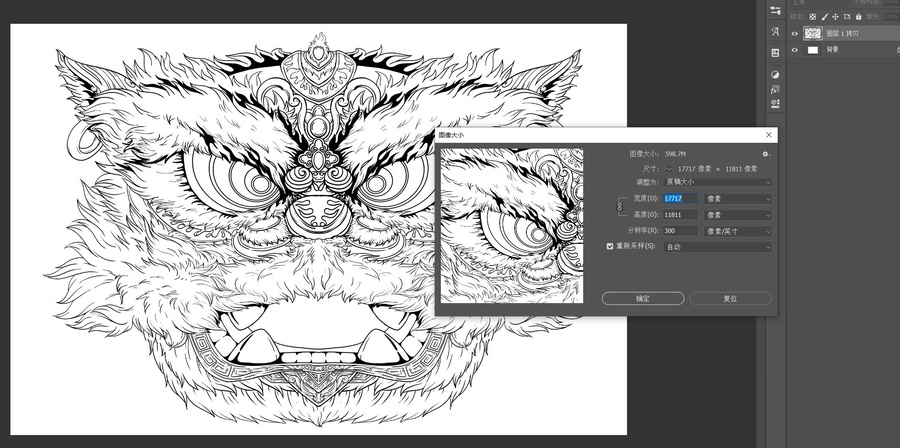
Task: Lock position move-arrows icon
Action: click(x=836, y=17)
